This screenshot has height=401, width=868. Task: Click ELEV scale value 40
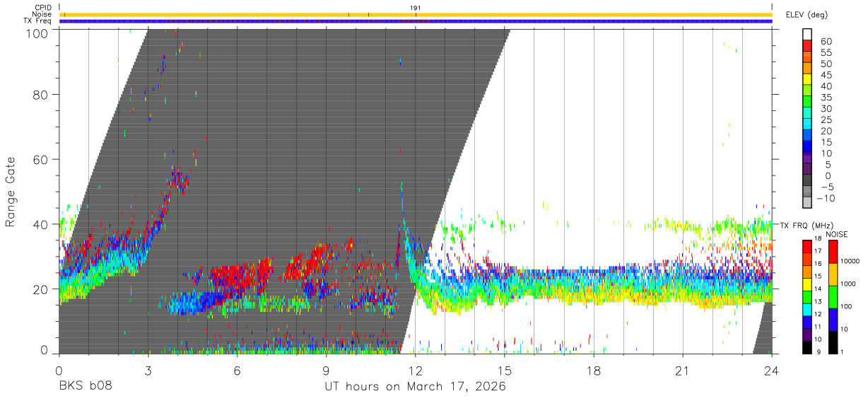click(825, 86)
